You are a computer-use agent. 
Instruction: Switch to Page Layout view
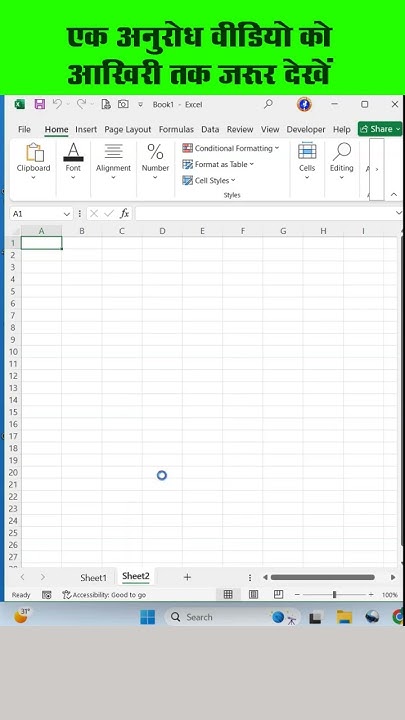coord(253,595)
